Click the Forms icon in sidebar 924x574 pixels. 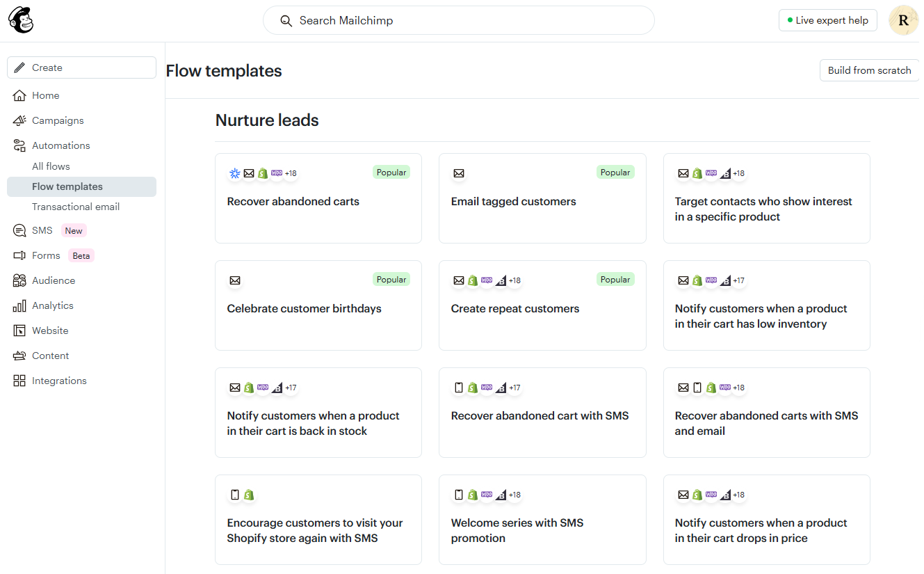(19, 255)
